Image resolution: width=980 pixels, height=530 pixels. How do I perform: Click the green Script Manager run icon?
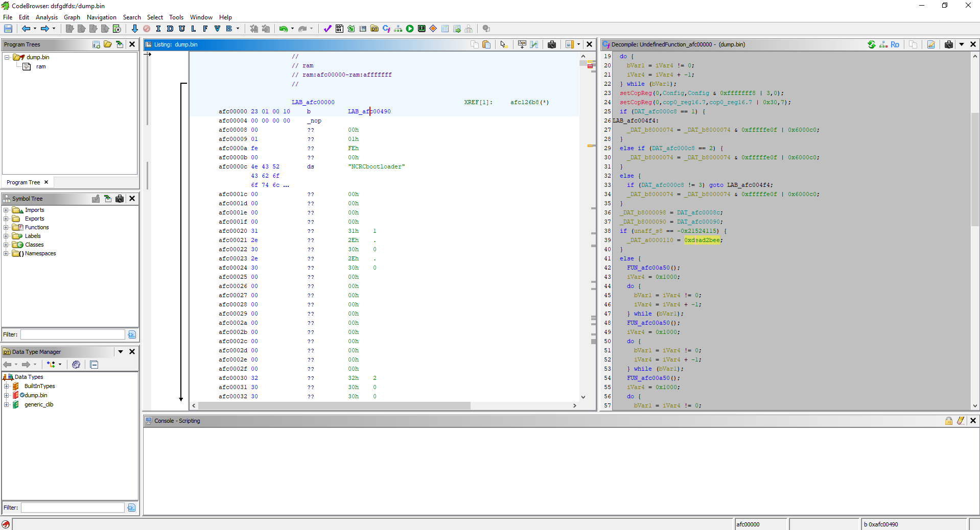pyautogui.click(x=410, y=29)
